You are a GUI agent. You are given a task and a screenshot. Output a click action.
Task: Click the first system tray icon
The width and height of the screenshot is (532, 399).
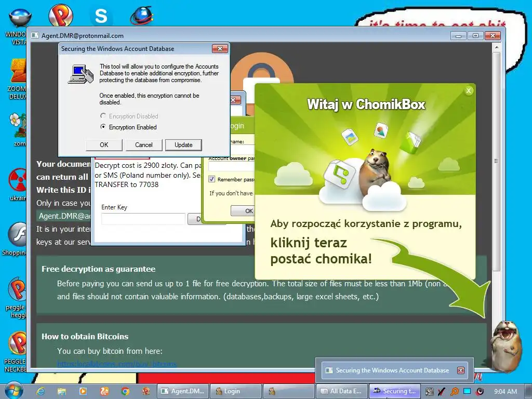(x=429, y=392)
